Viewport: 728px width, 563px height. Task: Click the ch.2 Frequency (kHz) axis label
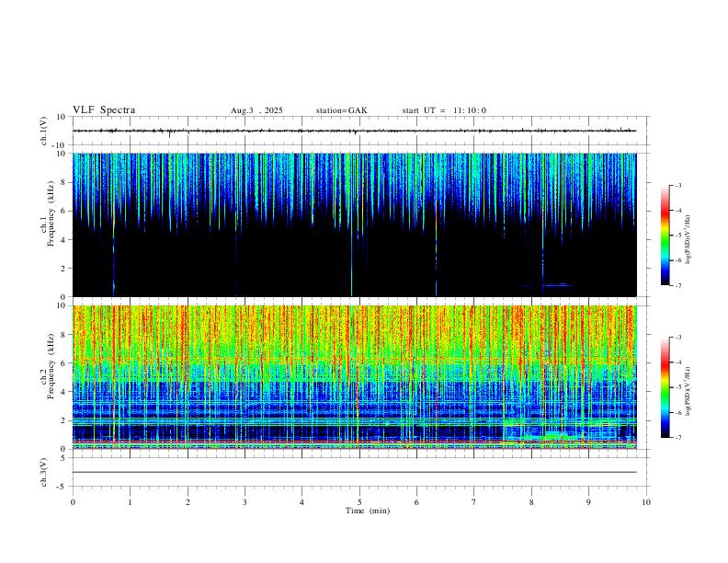pos(48,366)
